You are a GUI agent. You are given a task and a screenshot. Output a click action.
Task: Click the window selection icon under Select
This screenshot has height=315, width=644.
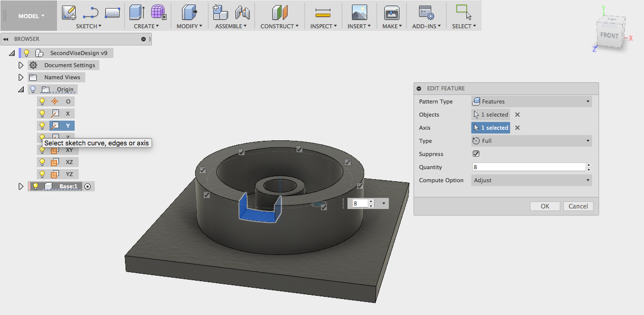(462, 12)
